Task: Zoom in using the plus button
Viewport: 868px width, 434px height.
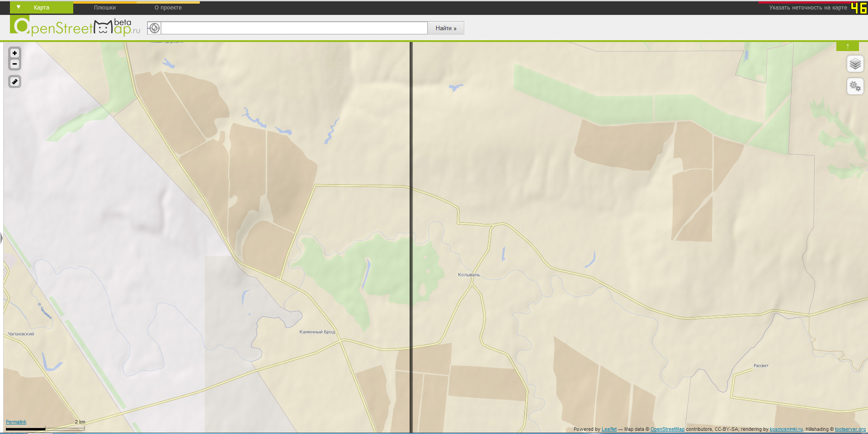Action: (14, 53)
